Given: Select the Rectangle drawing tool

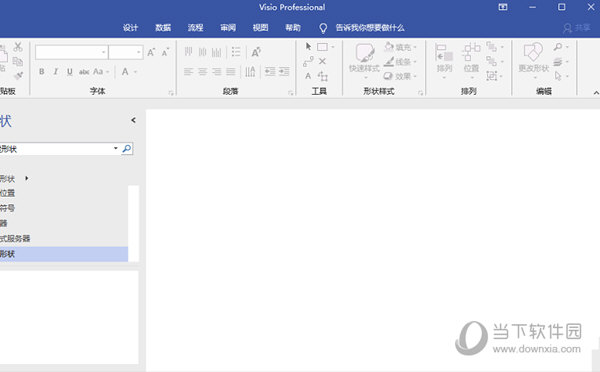Looking at the screenshot, I should 322,47.
